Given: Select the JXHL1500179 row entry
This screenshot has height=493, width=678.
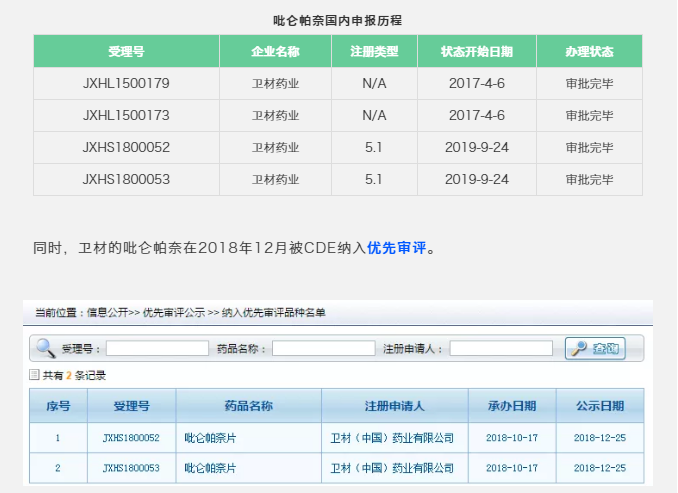Looking at the screenshot, I should [126, 84].
